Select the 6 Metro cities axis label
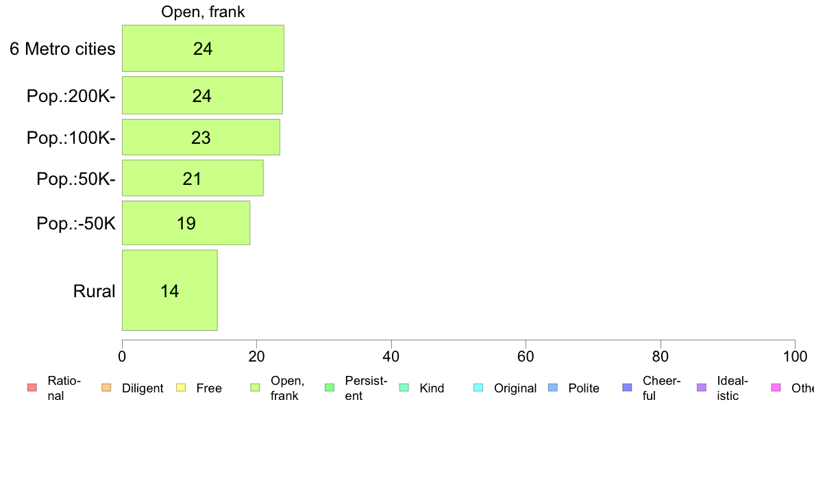 [x=62, y=49]
